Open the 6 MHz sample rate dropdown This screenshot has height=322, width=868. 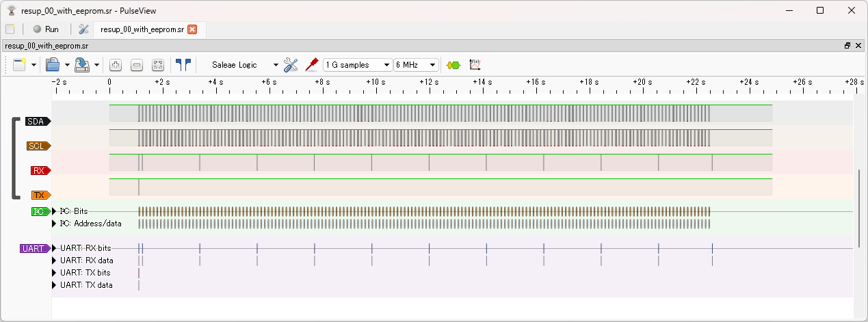(416, 65)
